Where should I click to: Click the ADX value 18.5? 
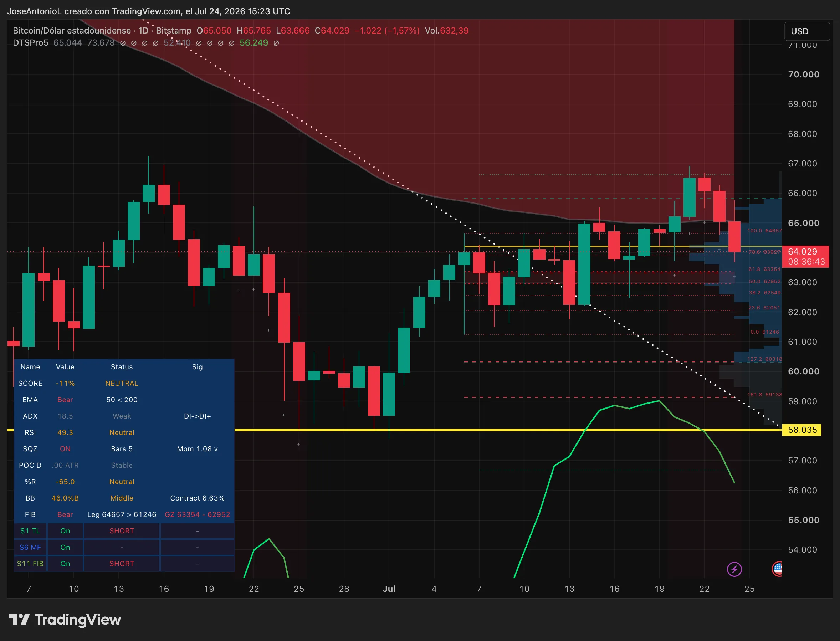coord(65,416)
